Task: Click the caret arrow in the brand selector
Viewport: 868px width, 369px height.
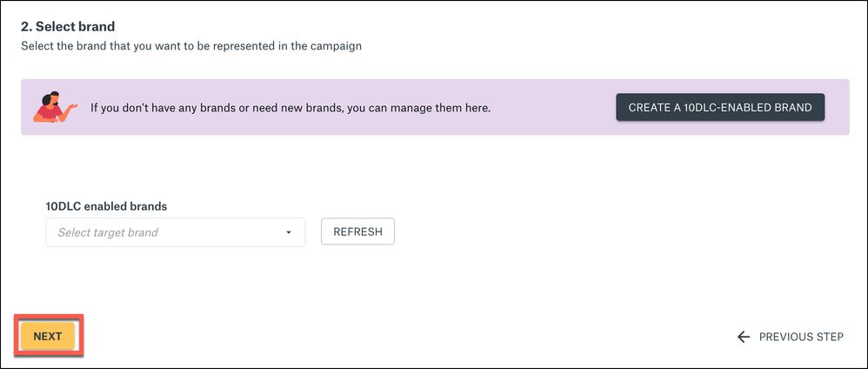Action: 289,232
